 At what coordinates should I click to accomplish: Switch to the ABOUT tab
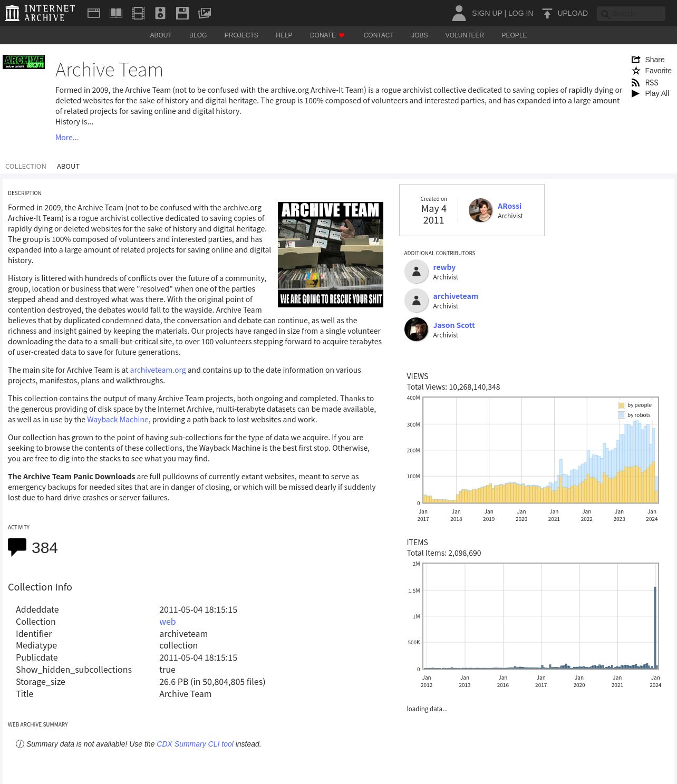68,166
